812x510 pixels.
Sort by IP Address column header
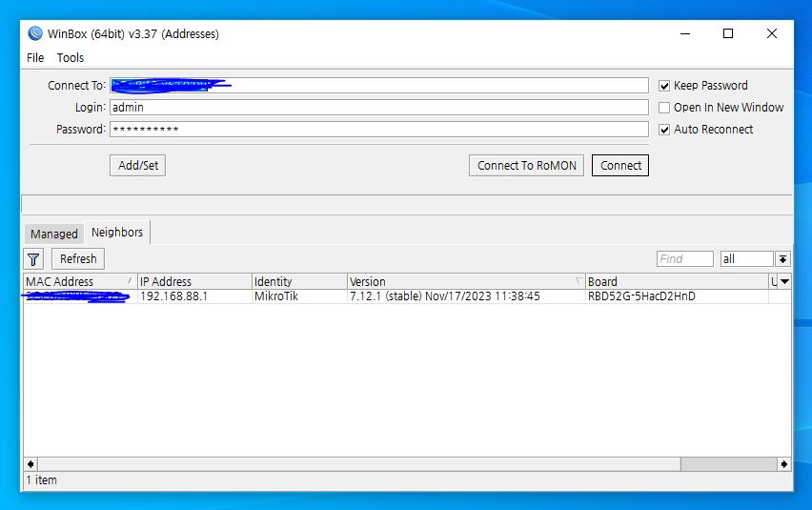[x=194, y=281]
